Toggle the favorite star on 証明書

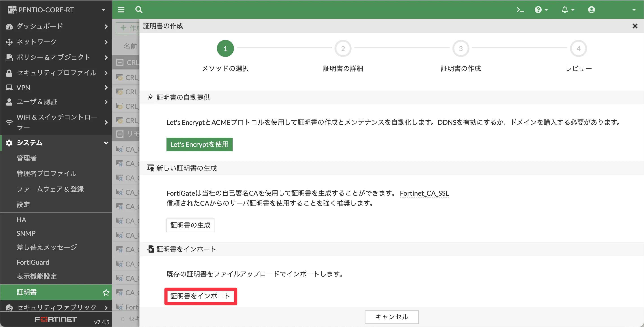click(x=106, y=292)
